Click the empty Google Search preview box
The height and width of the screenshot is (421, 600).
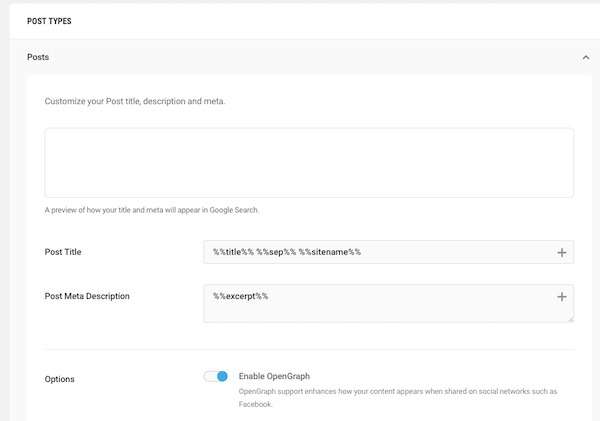pyautogui.click(x=309, y=163)
